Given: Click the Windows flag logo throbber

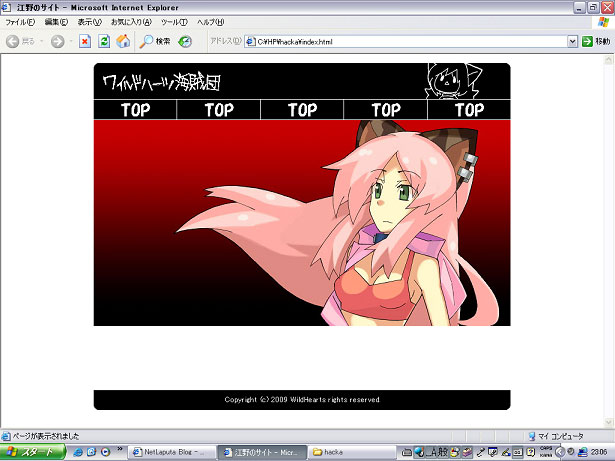Looking at the screenshot, I should (x=603, y=22).
